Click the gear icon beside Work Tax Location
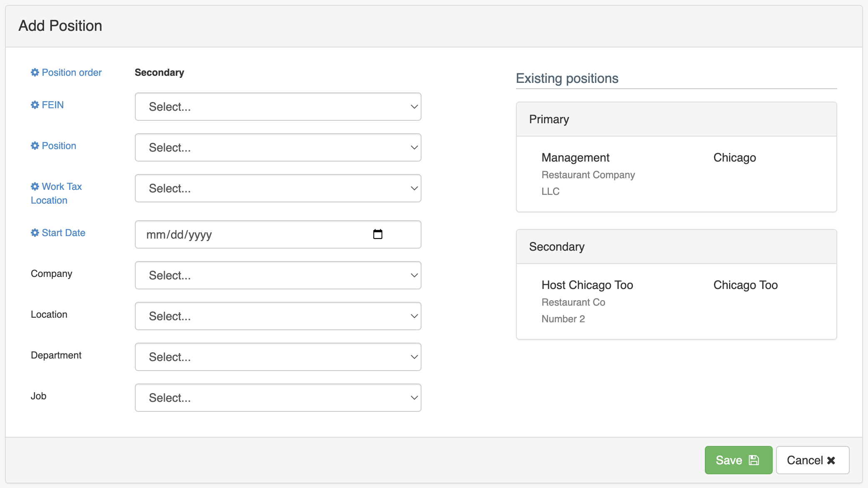The image size is (868, 488). coord(35,186)
